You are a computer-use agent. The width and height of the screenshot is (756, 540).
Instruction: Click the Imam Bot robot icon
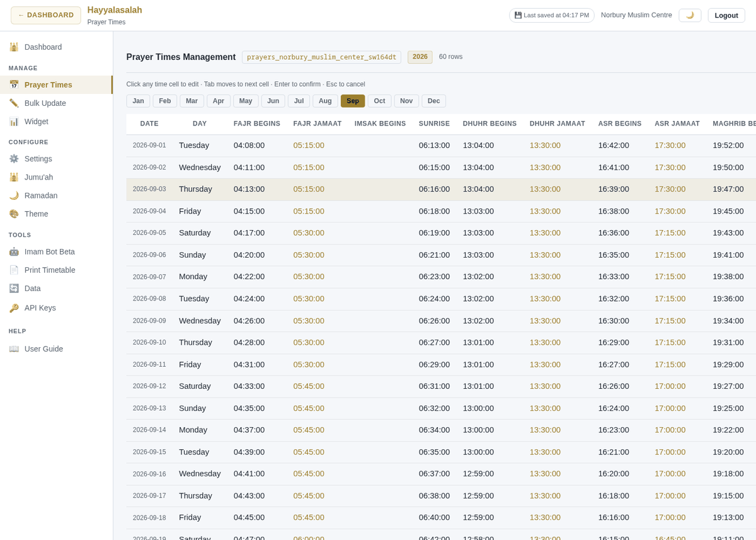[x=14, y=251]
